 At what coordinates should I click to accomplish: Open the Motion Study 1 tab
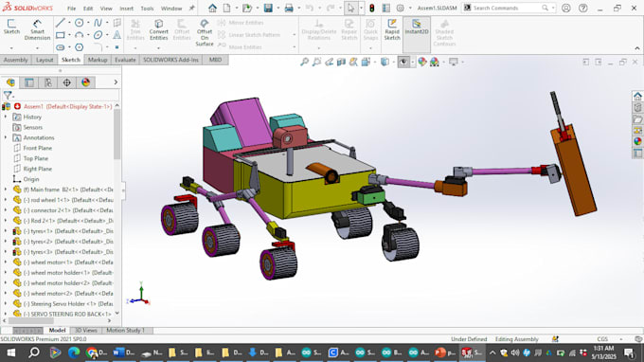pyautogui.click(x=125, y=331)
